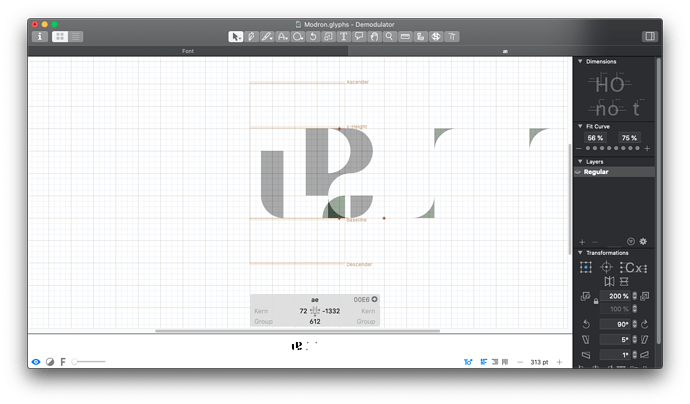Select the Measurement ruler tool
The height and width of the screenshot is (404, 690).
point(405,37)
